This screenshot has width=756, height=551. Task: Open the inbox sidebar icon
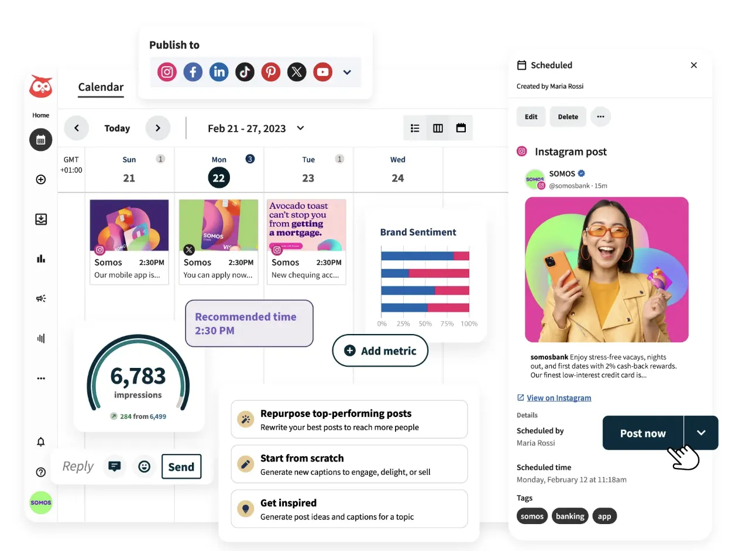click(x=41, y=219)
